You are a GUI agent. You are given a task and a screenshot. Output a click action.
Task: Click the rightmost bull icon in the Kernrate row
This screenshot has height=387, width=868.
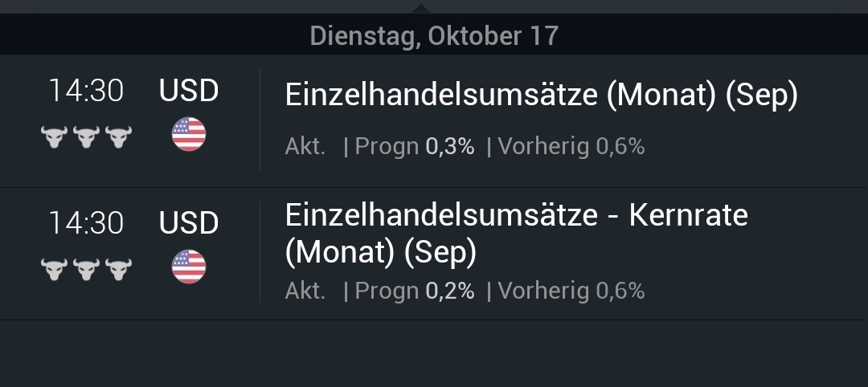tap(118, 269)
